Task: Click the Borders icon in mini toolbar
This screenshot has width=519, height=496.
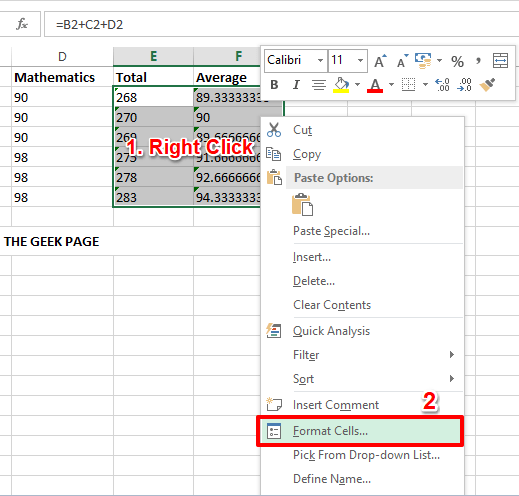Action: (408, 85)
